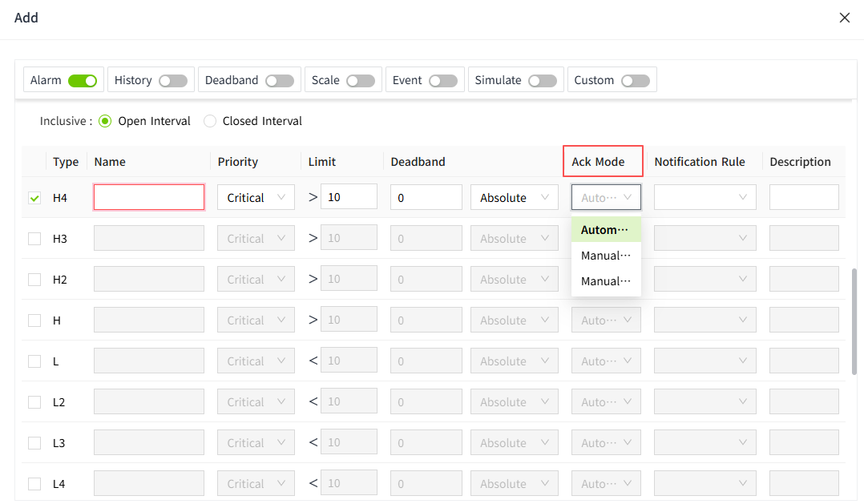The image size is (864, 504).
Task: Switch on the Deadband toggle
Action: (280, 80)
